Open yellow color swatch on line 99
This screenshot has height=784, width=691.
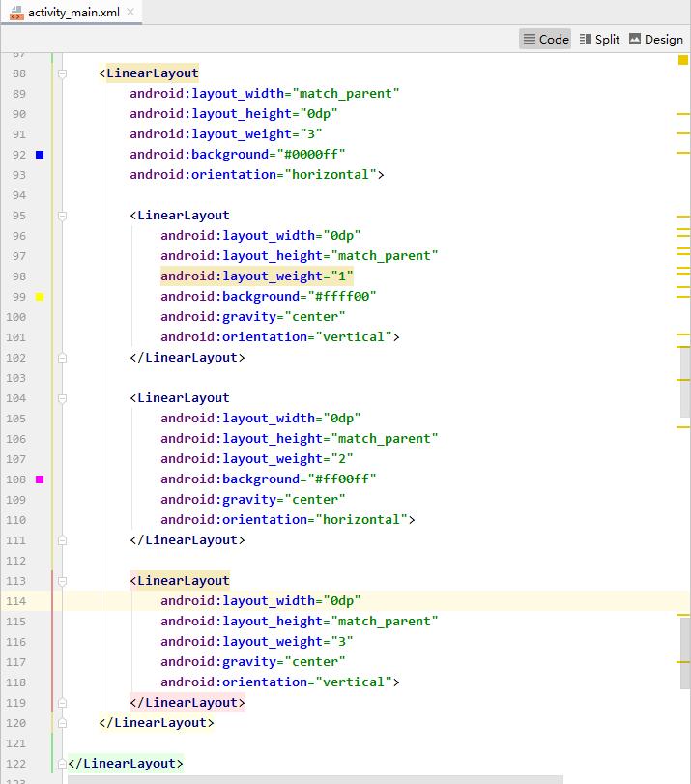(40, 297)
